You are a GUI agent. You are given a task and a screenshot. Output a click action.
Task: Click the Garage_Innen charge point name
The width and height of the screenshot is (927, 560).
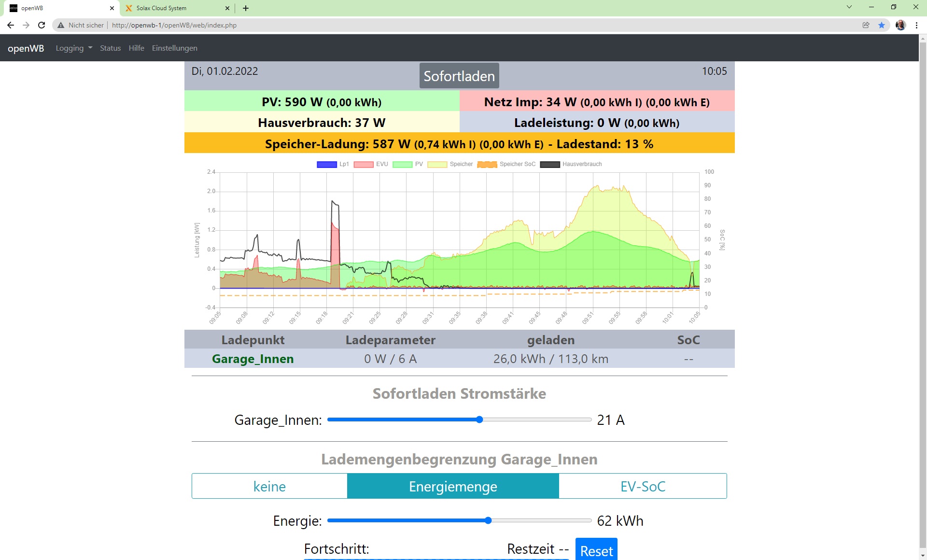click(253, 359)
